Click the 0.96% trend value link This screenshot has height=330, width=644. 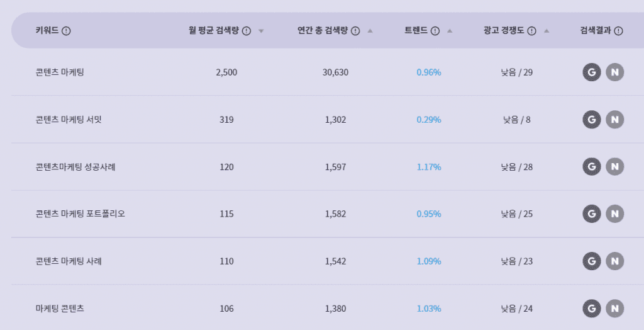[429, 72]
